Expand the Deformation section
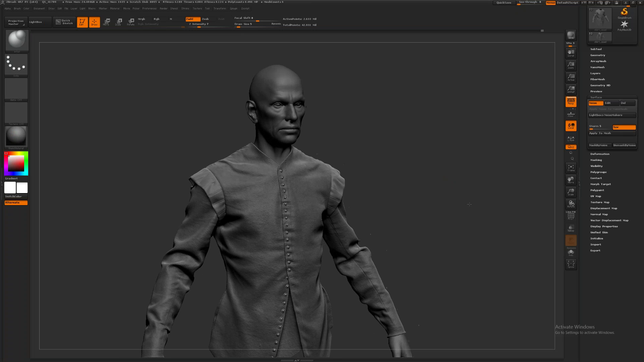Image resolution: width=644 pixels, height=362 pixels. [x=600, y=154]
